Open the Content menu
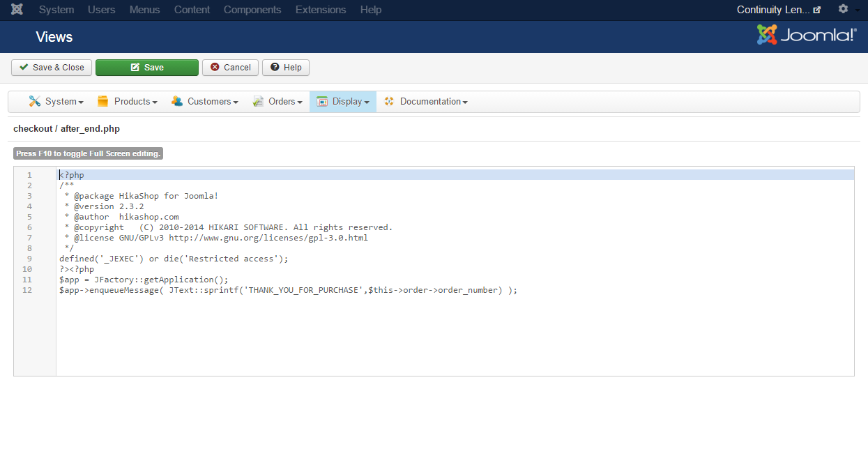Image resolution: width=868 pixels, height=472 pixels. coord(192,10)
